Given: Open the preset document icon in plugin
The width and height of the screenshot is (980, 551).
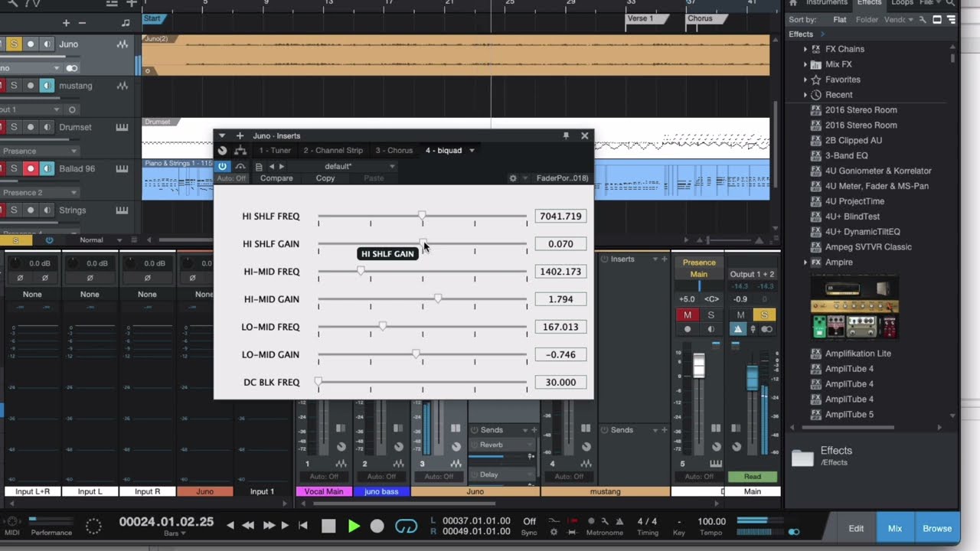Looking at the screenshot, I should [259, 166].
